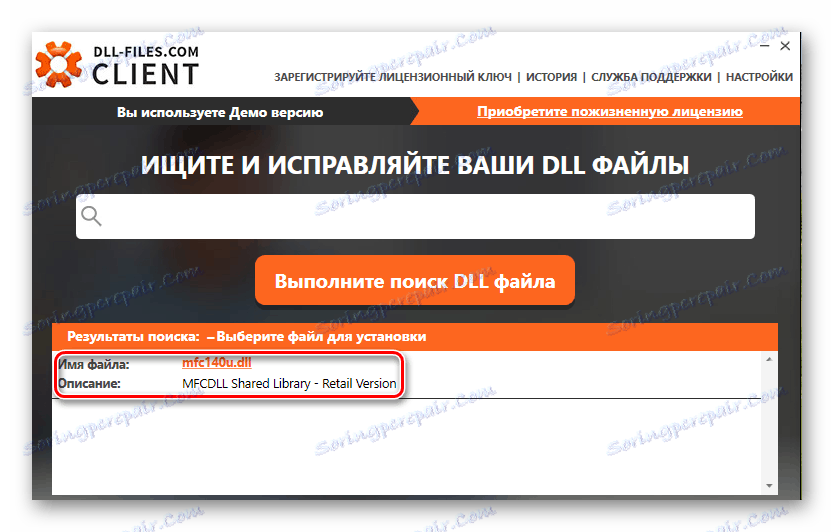This screenshot has height=532, width=834.
Task: Minimize the DLL-Files Client window
Action: 764,46
